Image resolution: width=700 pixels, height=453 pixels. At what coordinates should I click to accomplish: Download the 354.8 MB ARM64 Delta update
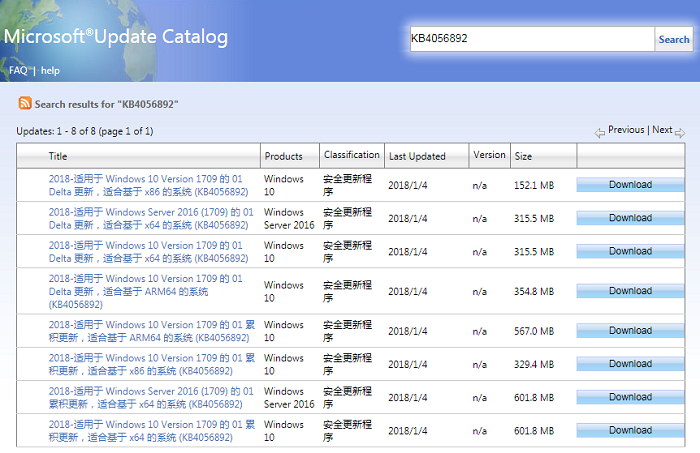click(x=630, y=291)
